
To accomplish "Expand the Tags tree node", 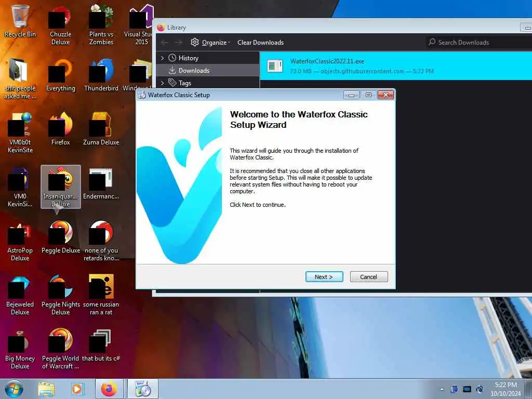I will pos(163,83).
